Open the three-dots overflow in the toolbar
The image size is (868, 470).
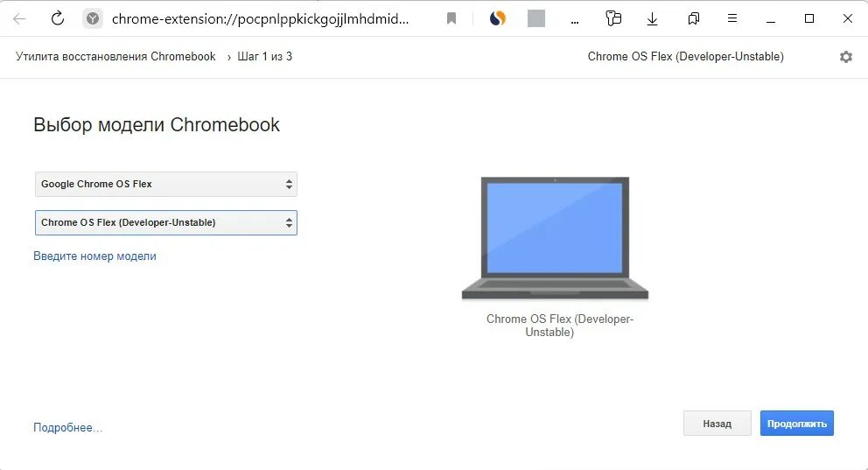(x=575, y=21)
